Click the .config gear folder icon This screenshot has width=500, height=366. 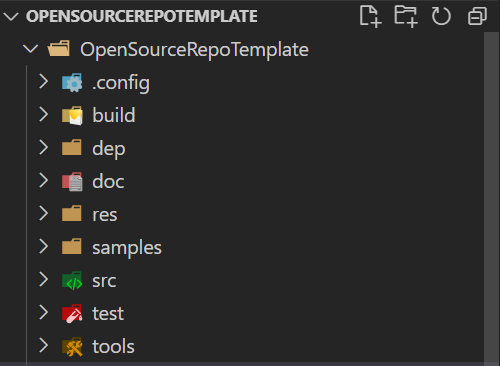coord(72,82)
